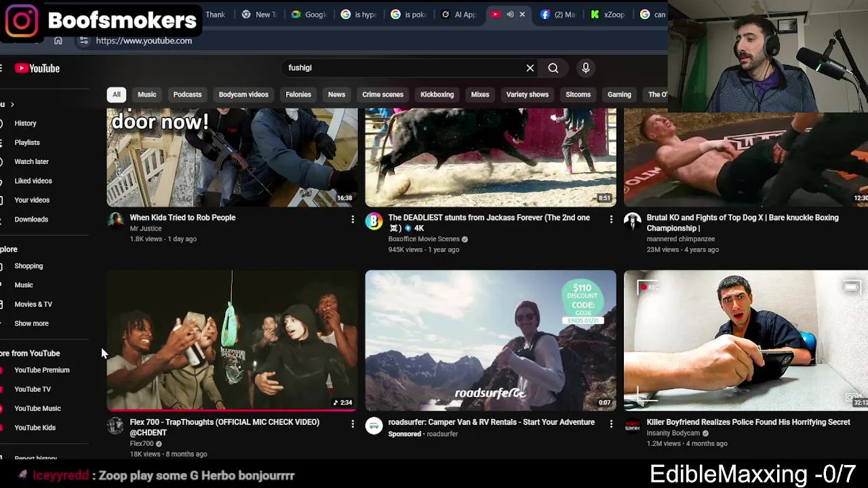
Task: Start voice search with microphone icon
Action: pos(586,68)
